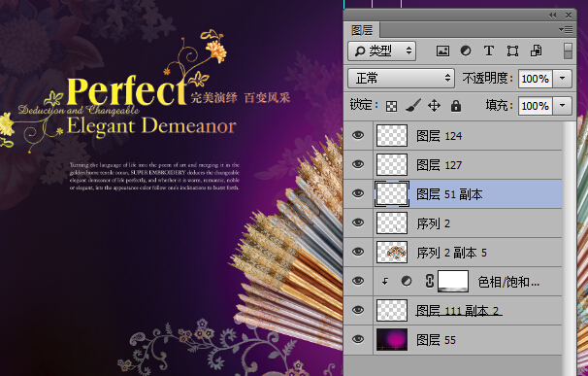Screen dimensions: 588x376
Task: Select the 图层 55 gradient thumbnail
Action: pos(392,339)
